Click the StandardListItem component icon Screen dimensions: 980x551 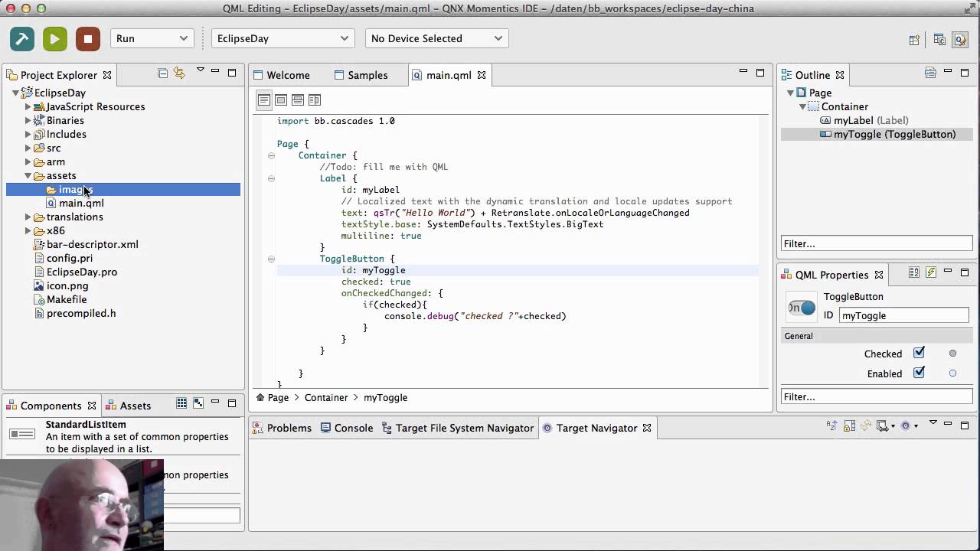pos(22,434)
